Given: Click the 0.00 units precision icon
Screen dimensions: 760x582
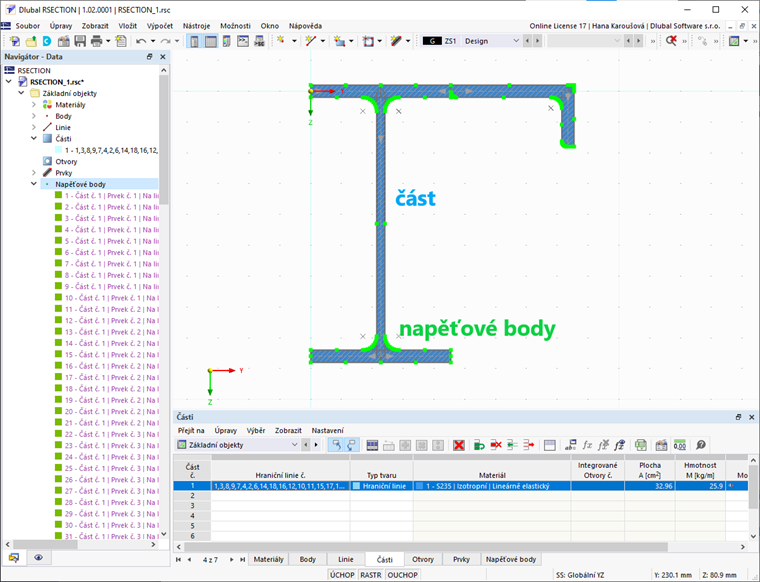Looking at the screenshot, I should pos(680,445).
